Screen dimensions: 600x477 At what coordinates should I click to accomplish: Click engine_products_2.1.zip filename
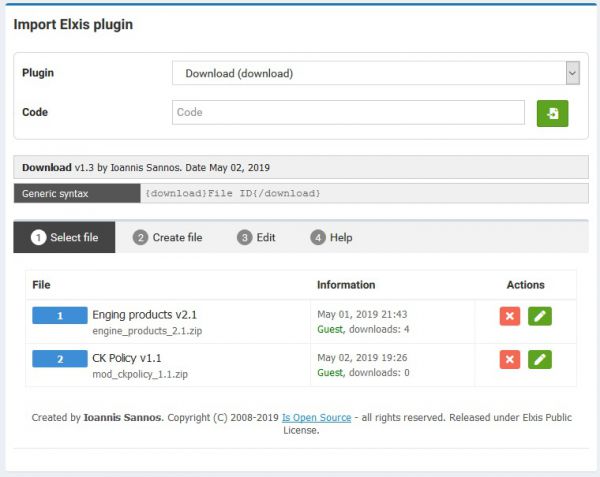click(x=147, y=331)
